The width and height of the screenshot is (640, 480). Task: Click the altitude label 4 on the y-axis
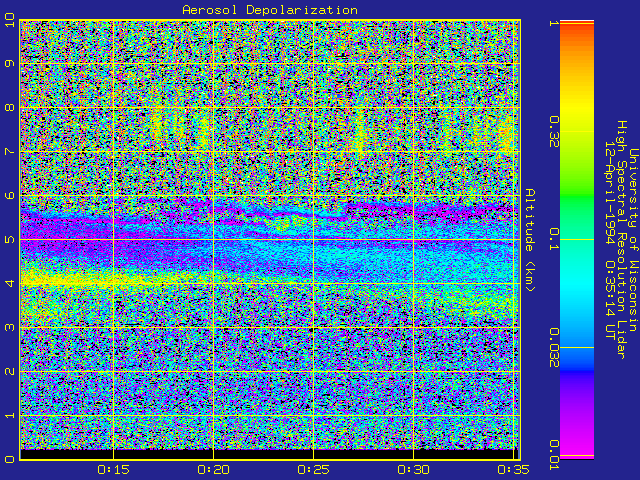pos(9,283)
